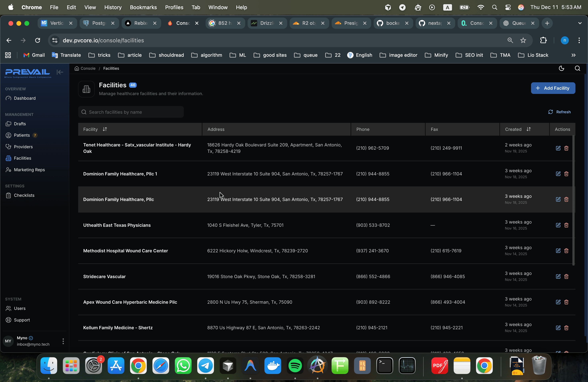Follow the Console breadcrumb link

pos(88,68)
